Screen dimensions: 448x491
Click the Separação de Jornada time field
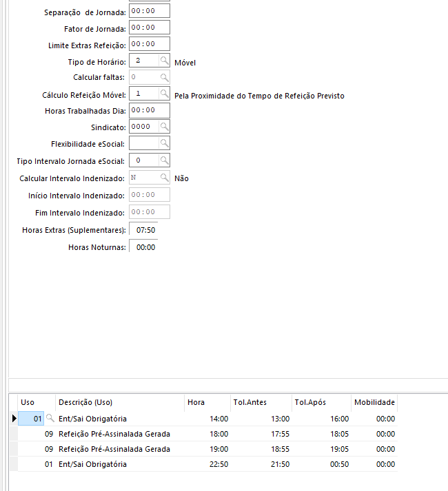(149, 10)
